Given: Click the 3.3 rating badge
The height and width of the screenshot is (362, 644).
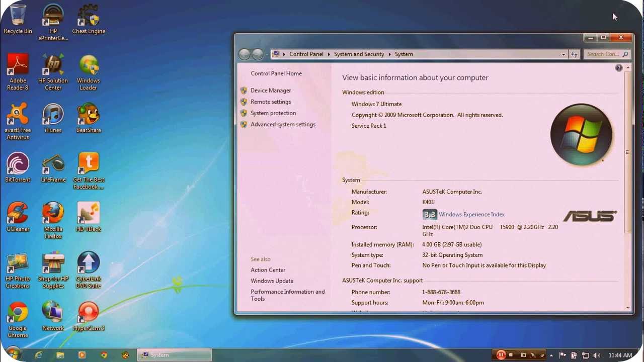Looking at the screenshot, I should tap(430, 215).
